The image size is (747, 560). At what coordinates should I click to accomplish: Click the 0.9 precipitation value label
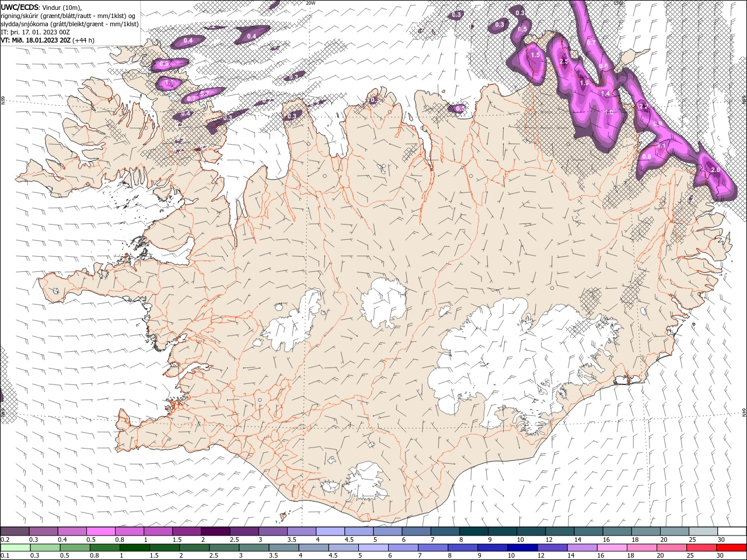(658, 123)
